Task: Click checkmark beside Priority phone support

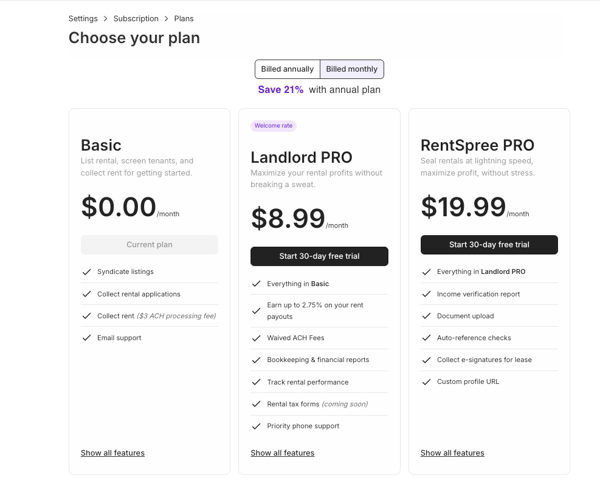Action: 257,426
